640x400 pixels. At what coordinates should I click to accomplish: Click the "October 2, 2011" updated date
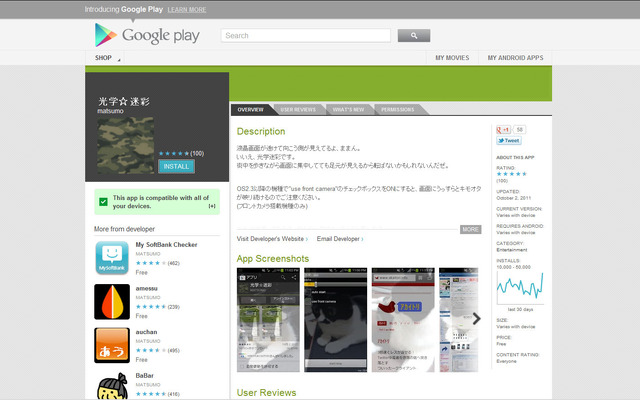pyautogui.click(x=513, y=198)
